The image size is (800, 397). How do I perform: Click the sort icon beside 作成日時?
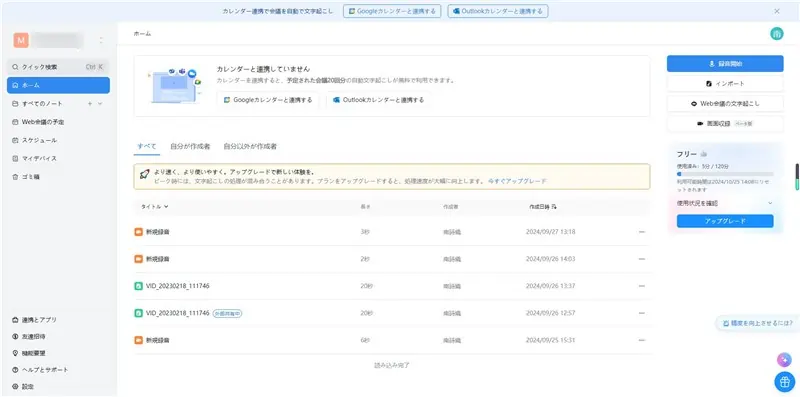pos(554,207)
